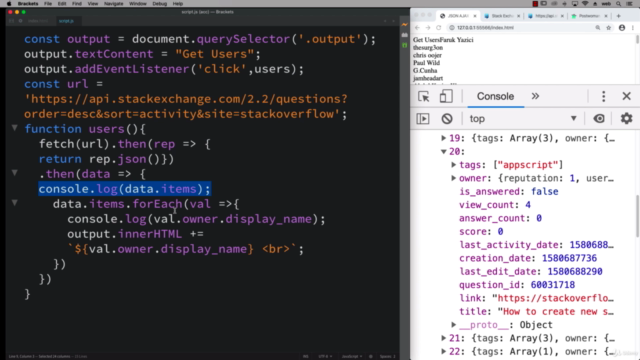Click the title string "How to create new s…"
This screenshot has height=360, width=640.
[556, 312]
